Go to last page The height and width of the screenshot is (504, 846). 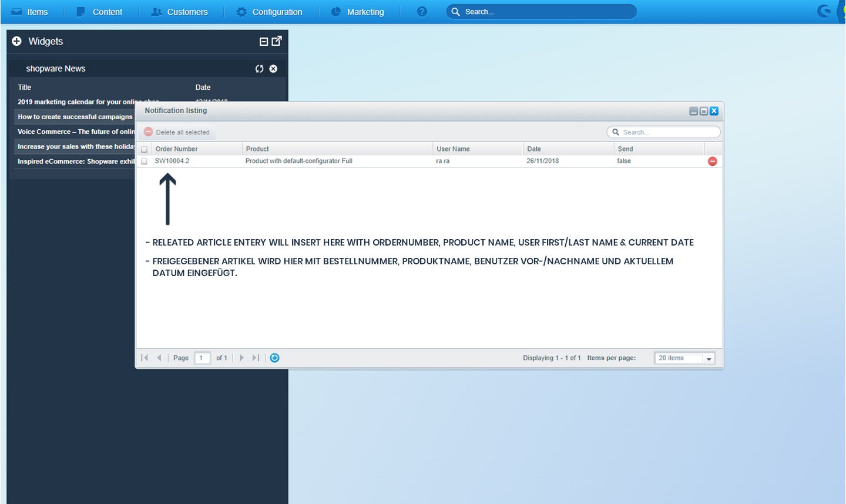pyautogui.click(x=256, y=358)
